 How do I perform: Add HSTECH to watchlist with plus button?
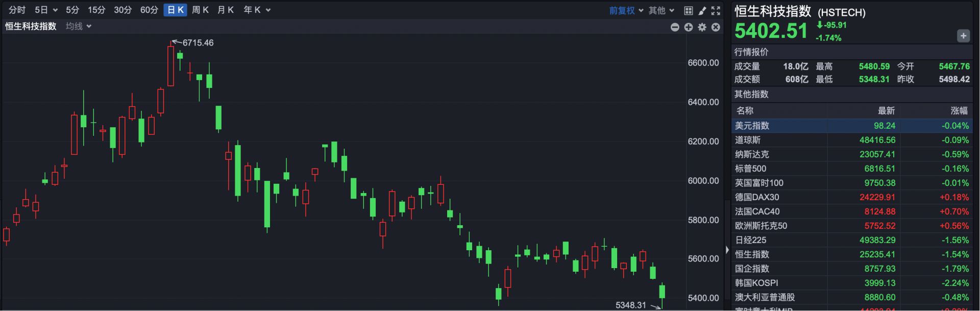[963, 36]
